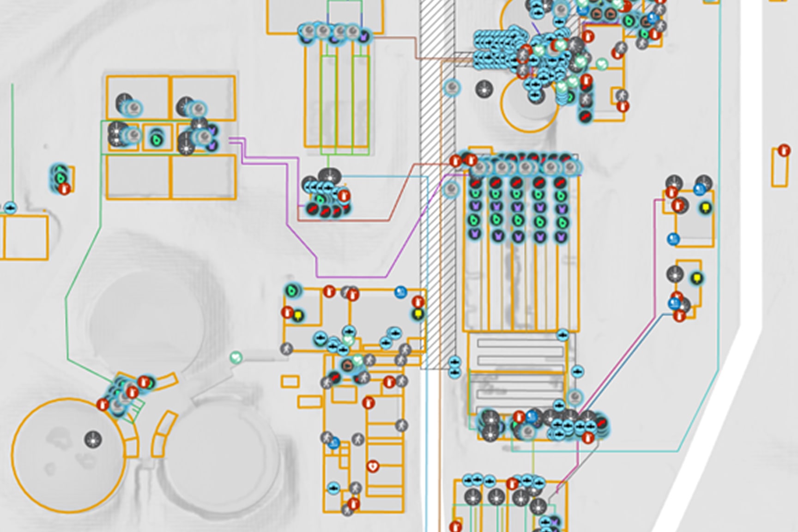Select the red extinguisher marker on the far-right narrow rectangle
This screenshot has height=532, width=798.
pyautogui.click(x=784, y=150)
